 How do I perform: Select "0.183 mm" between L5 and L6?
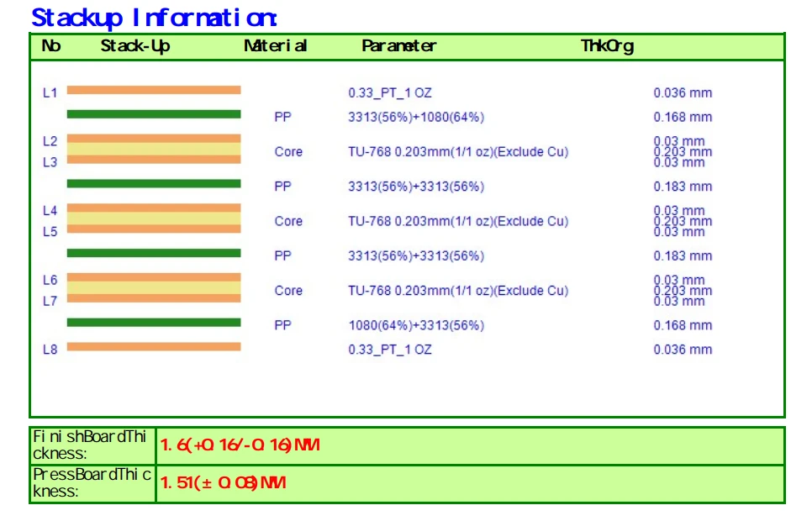point(683,255)
